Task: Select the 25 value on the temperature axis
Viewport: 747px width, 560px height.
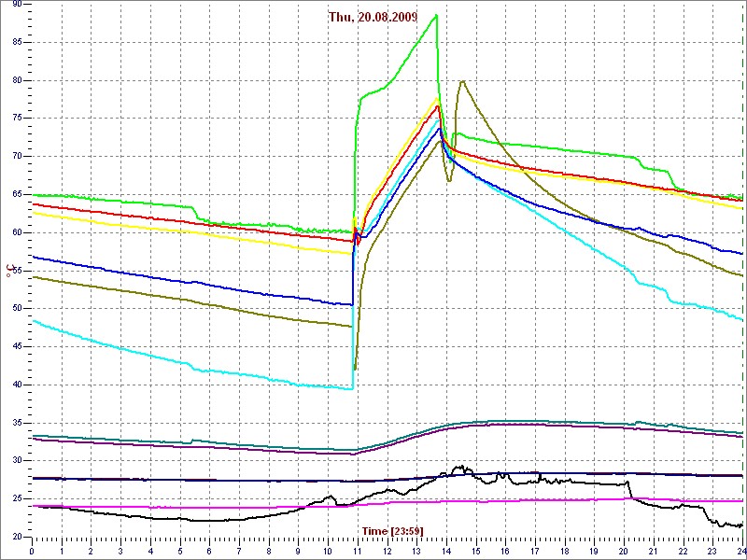Action: click(17, 499)
